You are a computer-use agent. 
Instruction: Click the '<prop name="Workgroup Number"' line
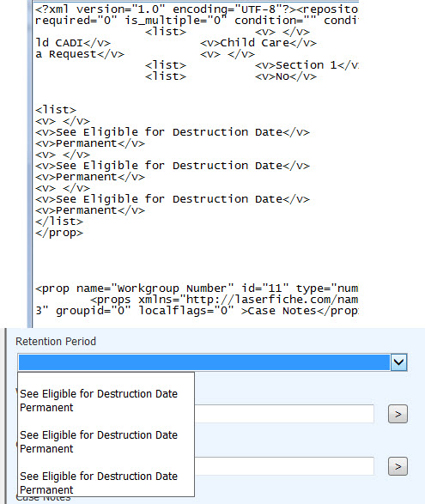(x=197, y=288)
